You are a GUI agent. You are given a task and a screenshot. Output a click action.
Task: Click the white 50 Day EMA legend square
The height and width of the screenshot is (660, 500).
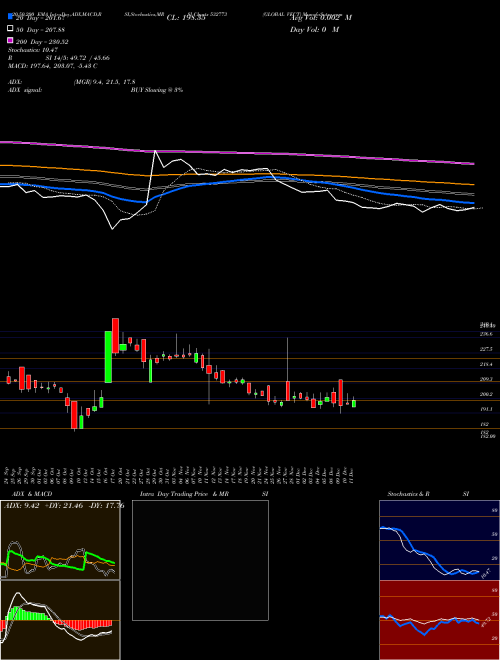(11, 29)
